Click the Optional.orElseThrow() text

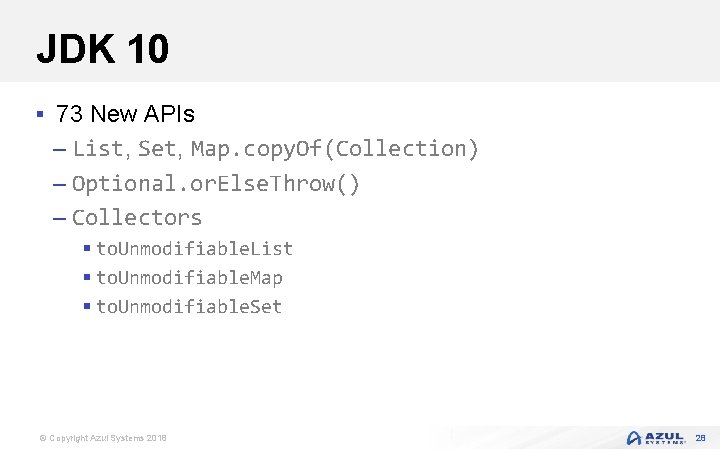pyautogui.click(x=216, y=184)
